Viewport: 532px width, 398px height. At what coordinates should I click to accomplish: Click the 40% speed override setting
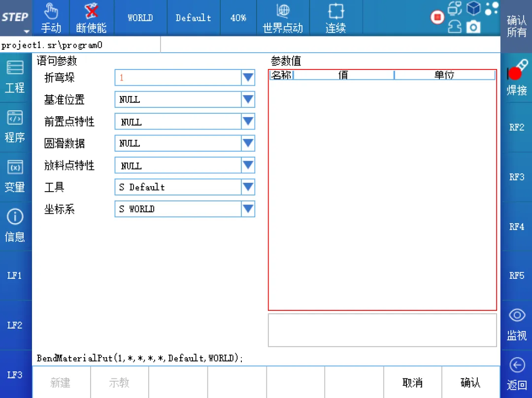tap(238, 18)
